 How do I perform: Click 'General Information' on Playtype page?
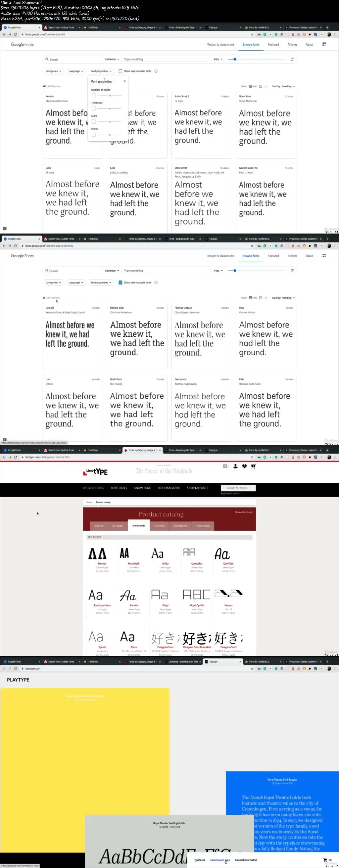tap(246, 860)
